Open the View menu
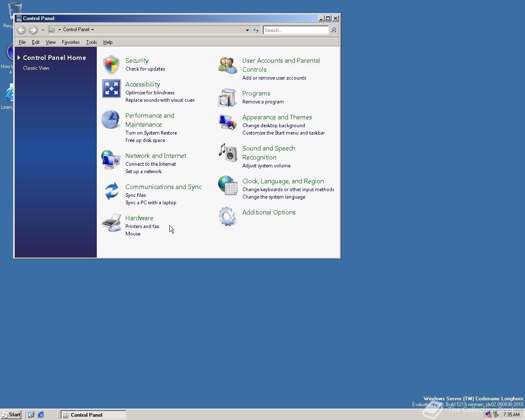The image size is (525, 420). (x=50, y=42)
